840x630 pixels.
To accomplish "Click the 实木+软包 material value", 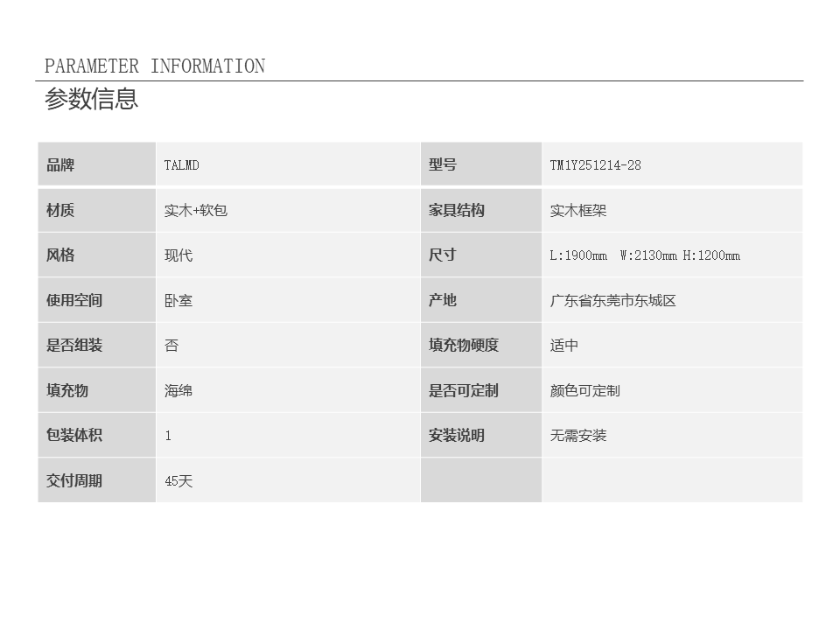I will (x=196, y=211).
